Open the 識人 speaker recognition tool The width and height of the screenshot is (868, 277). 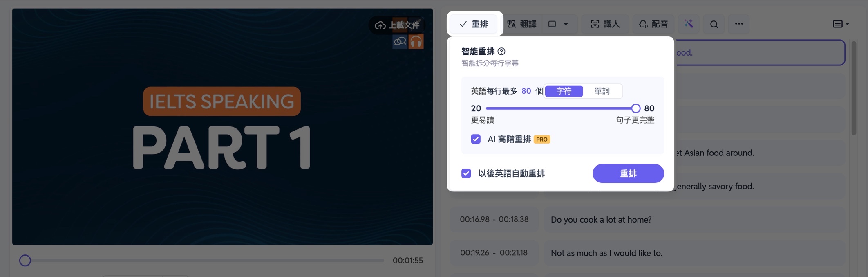[x=605, y=24]
